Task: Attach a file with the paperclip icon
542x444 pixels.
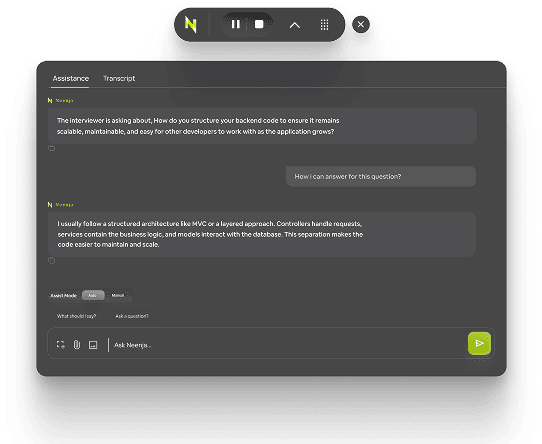Action: [77, 344]
